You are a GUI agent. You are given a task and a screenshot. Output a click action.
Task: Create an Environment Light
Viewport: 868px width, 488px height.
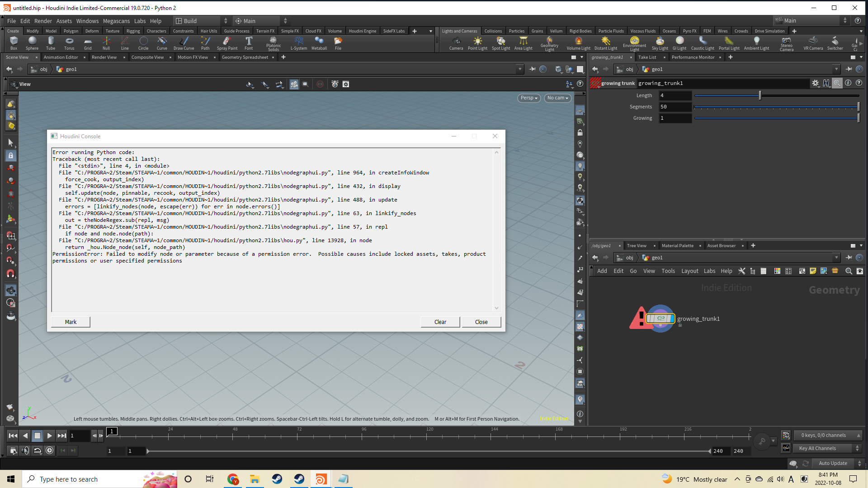click(635, 44)
